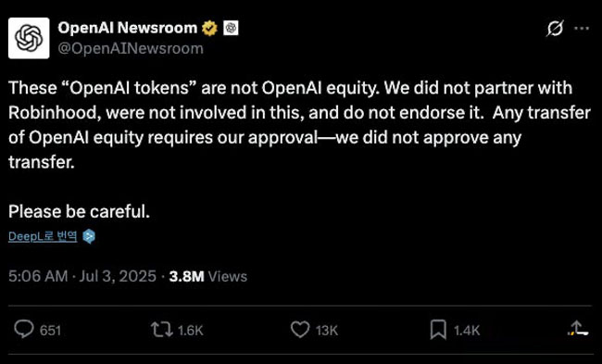This screenshot has height=364, width=602.
Task: Open the three-dot more options menu
Action: tap(582, 28)
